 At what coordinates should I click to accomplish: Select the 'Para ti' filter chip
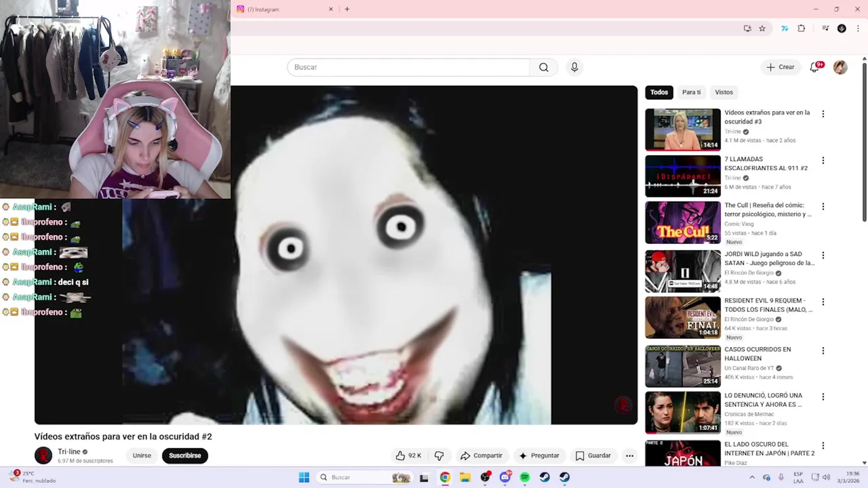pos(691,92)
